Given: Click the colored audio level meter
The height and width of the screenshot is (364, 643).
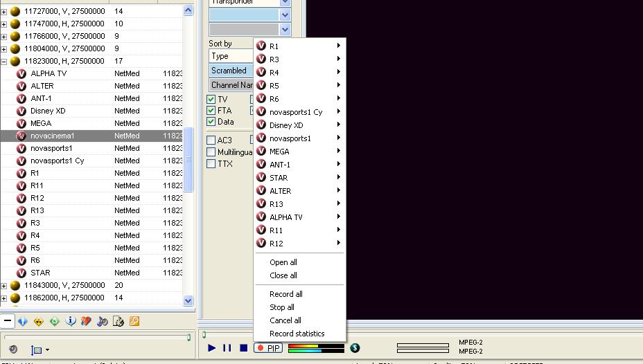Looking at the screenshot, I should 316,348.
